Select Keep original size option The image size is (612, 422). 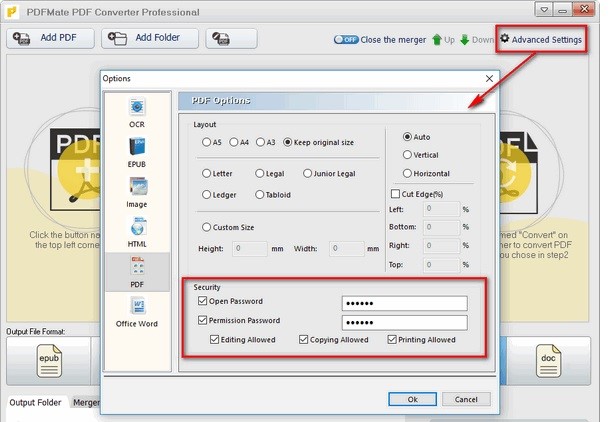point(288,142)
